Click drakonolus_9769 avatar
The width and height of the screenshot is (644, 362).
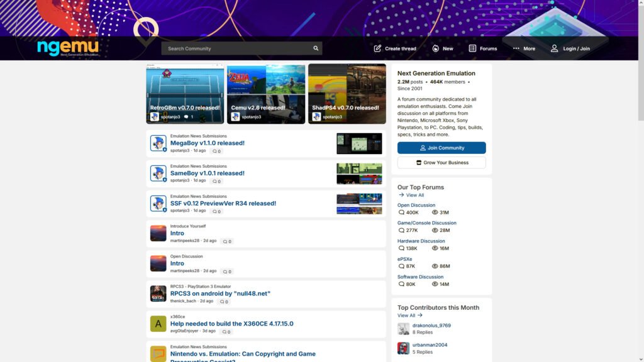(403, 329)
